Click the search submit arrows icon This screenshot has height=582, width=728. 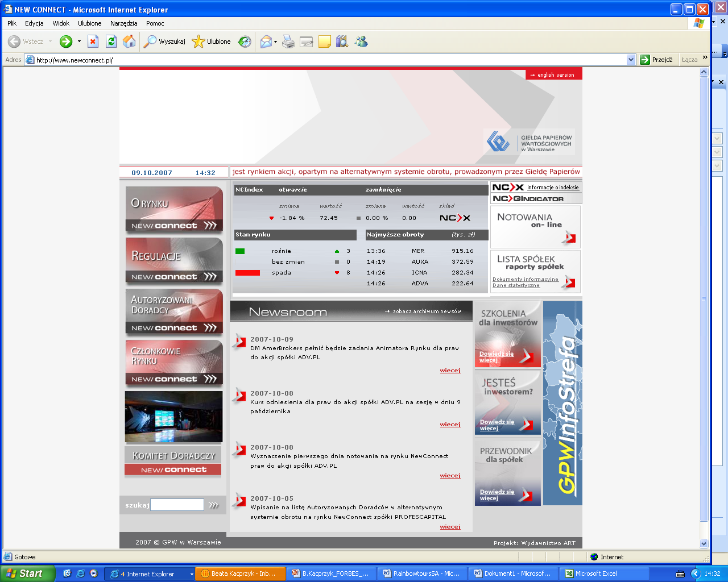[213, 505]
